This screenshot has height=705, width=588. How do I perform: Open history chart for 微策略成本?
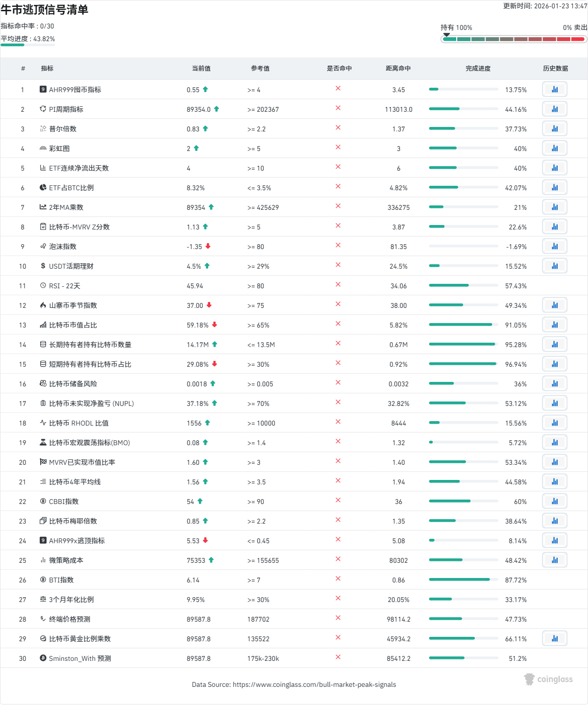(x=555, y=560)
